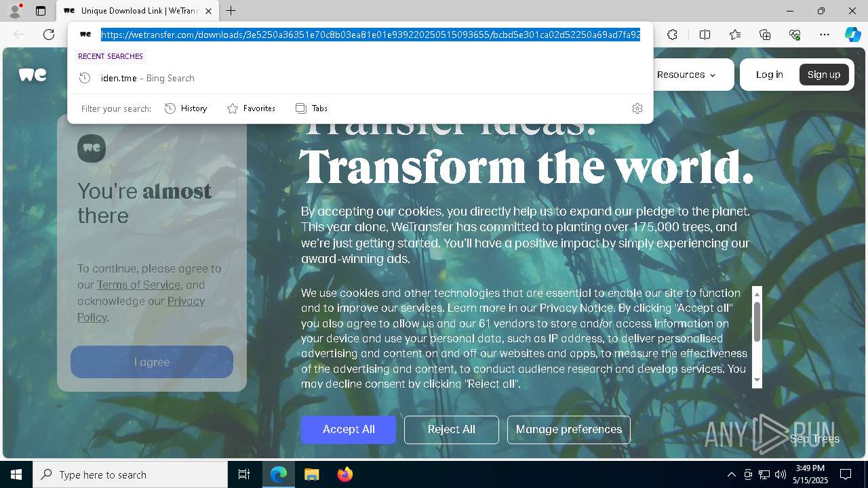This screenshot has height=488, width=868.
Task: Click the Sea Trees wallpaper credit
Action: coord(814,439)
